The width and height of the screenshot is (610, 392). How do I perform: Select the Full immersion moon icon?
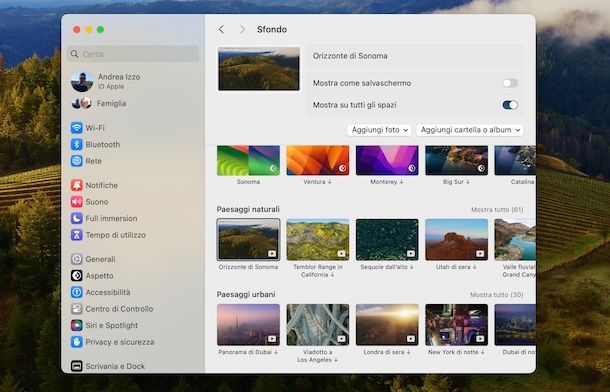tap(77, 218)
